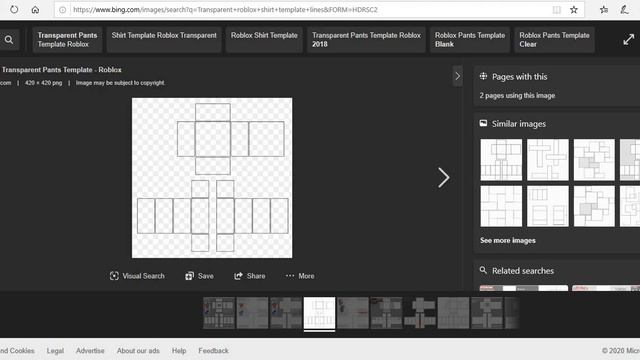
Task: Open site information icon in address bar
Action: [62, 10]
